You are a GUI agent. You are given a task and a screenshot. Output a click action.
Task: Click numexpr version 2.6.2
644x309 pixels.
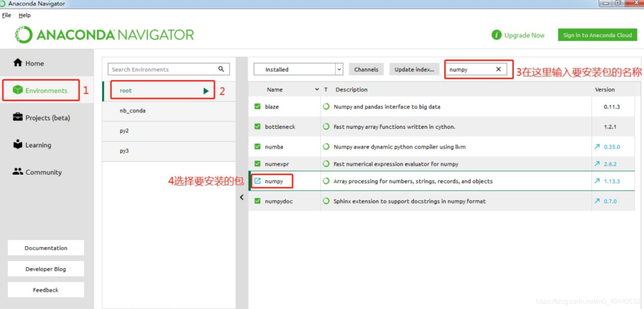click(x=610, y=164)
